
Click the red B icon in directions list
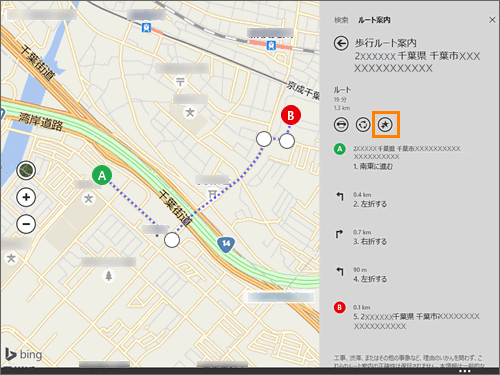[340, 307]
